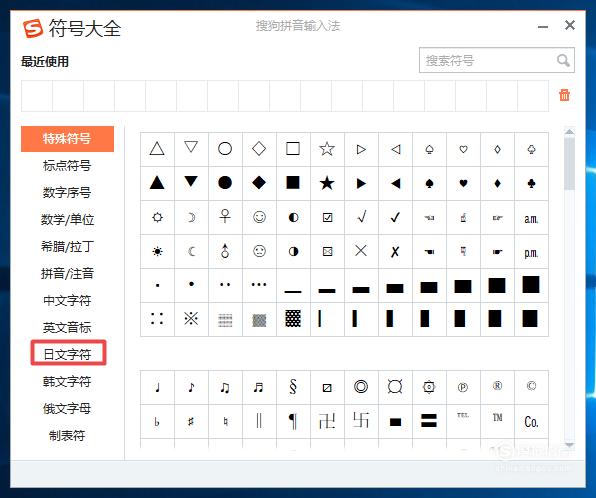Insert the solid heart suit ♥
This screenshot has height=498, width=596.
[x=463, y=183]
